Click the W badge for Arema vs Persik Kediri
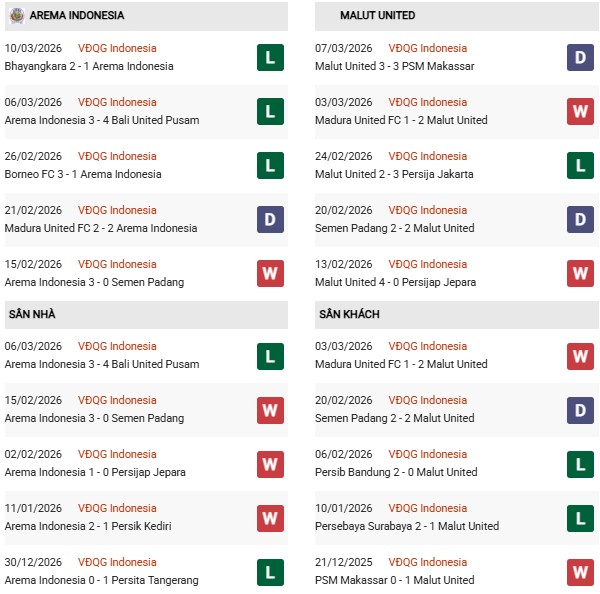 pyautogui.click(x=270, y=517)
